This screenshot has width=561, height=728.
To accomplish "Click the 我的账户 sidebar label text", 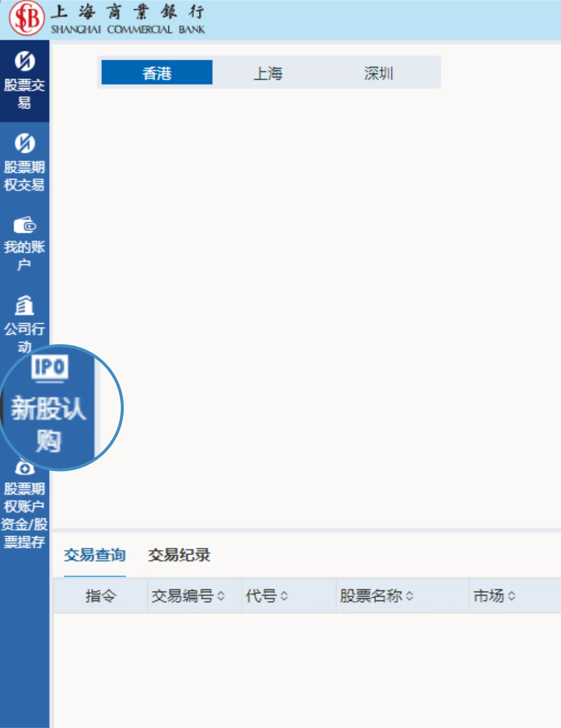I will tap(24, 256).
